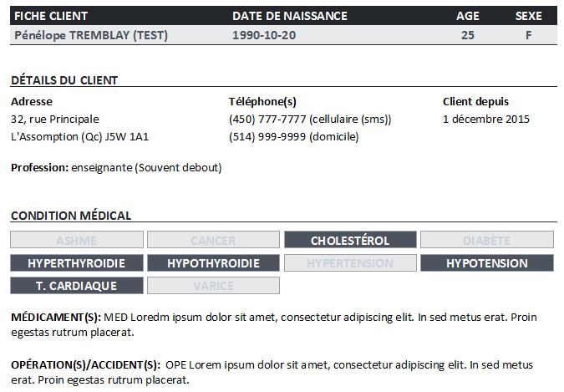The height and width of the screenshot is (392, 564).
Task: Click the age value 25
Action: pyautogui.click(x=467, y=35)
